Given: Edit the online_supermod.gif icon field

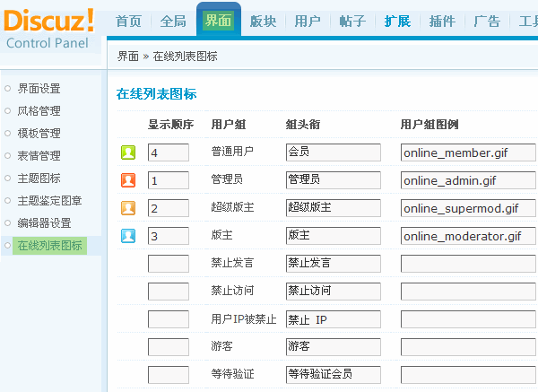Looking at the screenshot, I should tap(468, 208).
